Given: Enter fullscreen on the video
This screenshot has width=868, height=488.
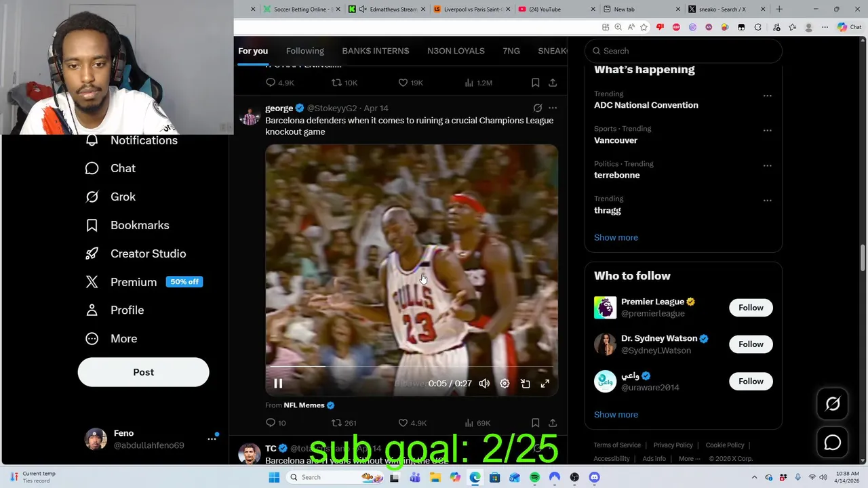Looking at the screenshot, I should [x=545, y=384].
